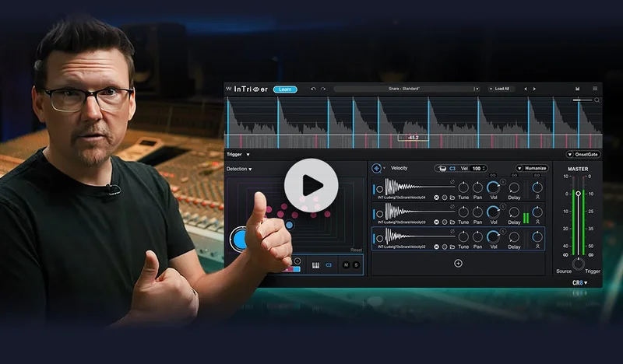Image resolution: width=623 pixels, height=364 pixels.
Task: Click the info circle icon on Velocity04
Action: (445, 198)
